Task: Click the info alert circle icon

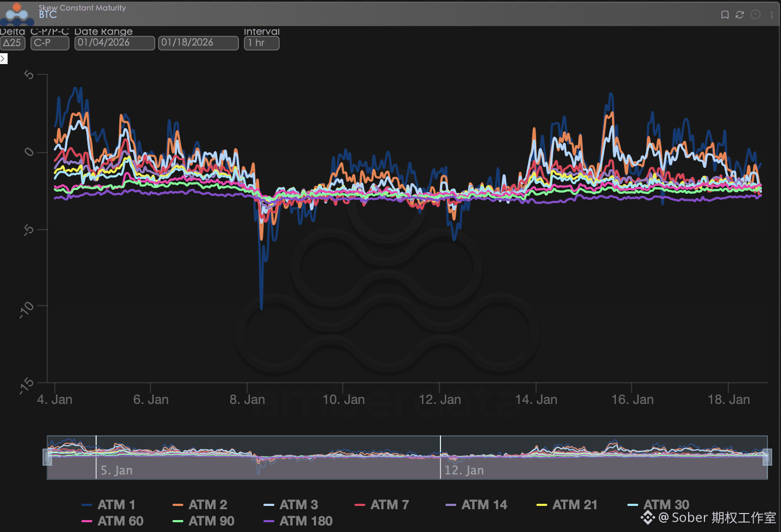Action: pos(755,15)
